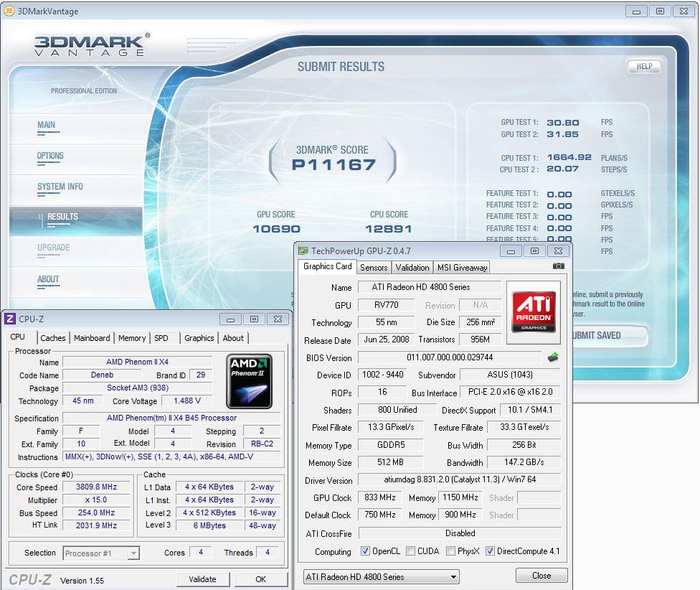This screenshot has height=590, width=700.
Task: Click the ATI Radeon logo in GPU-Z
Action: [534, 312]
